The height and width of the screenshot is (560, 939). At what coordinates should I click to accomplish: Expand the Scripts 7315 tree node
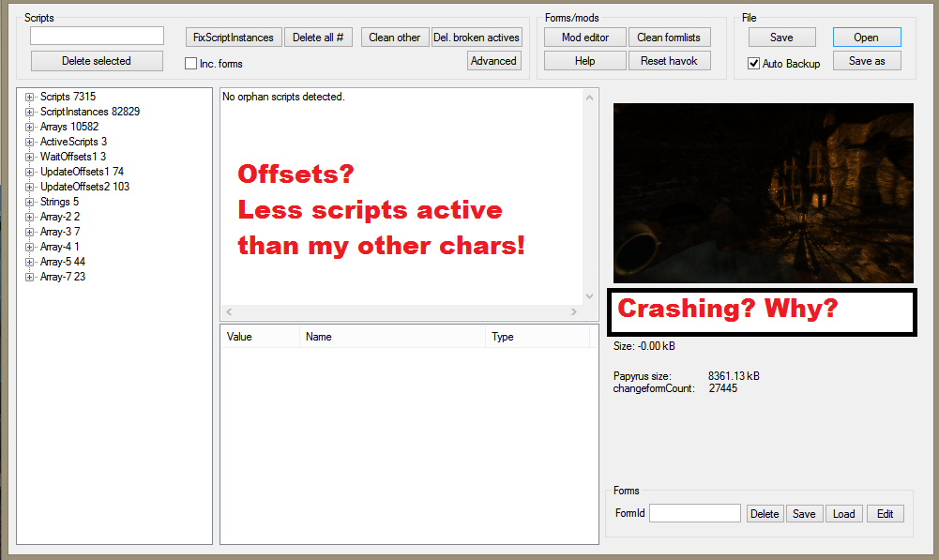pyautogui.click(x=29, y=97)
